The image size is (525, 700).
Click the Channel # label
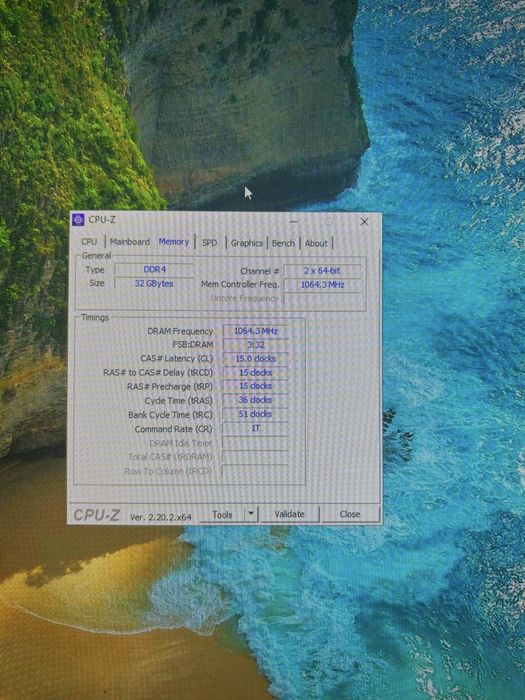[259, 271]
